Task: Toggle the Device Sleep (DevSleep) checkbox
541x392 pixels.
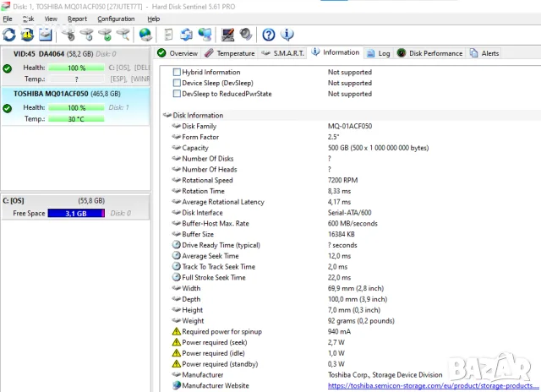Action: 177,83
